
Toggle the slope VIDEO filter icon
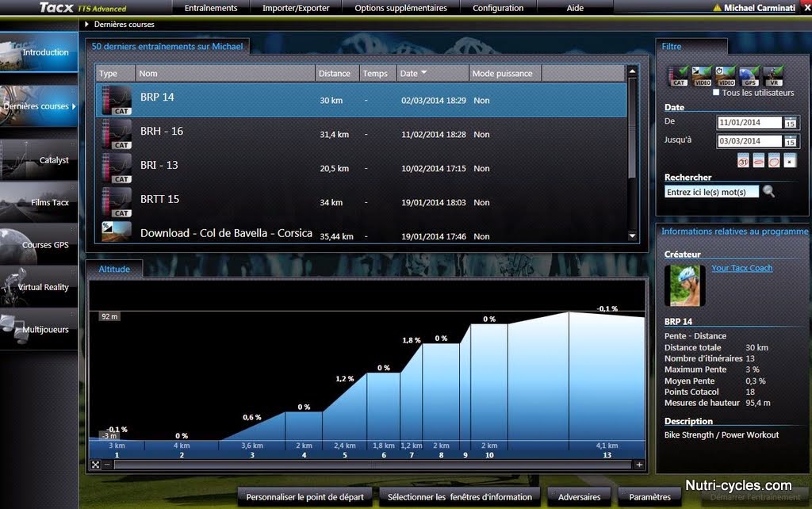(702, 76)
